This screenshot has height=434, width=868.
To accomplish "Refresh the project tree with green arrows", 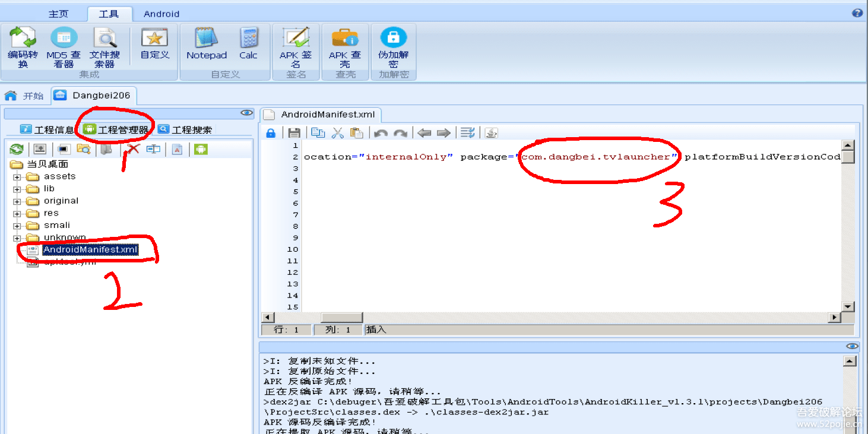I will pyautogui.click(x=17, y=149).
